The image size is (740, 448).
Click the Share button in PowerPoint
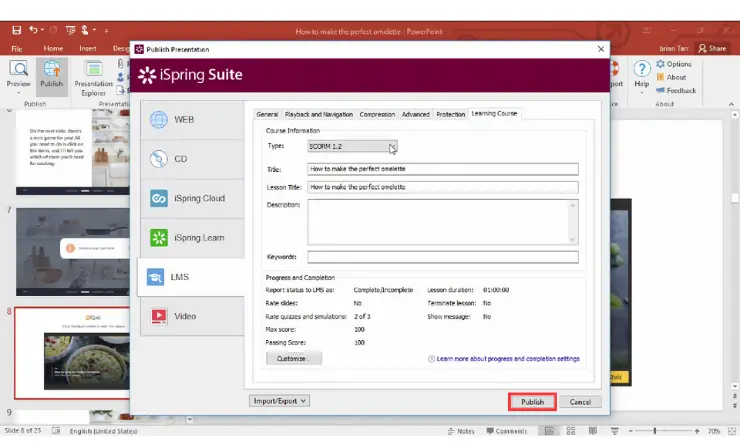712,48
